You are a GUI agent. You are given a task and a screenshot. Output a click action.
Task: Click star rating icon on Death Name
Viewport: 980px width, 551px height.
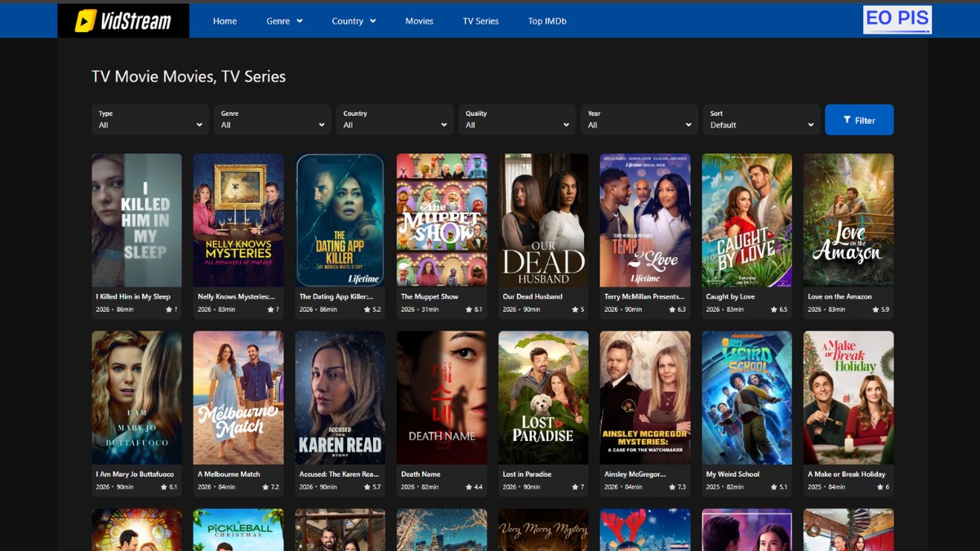469,487
